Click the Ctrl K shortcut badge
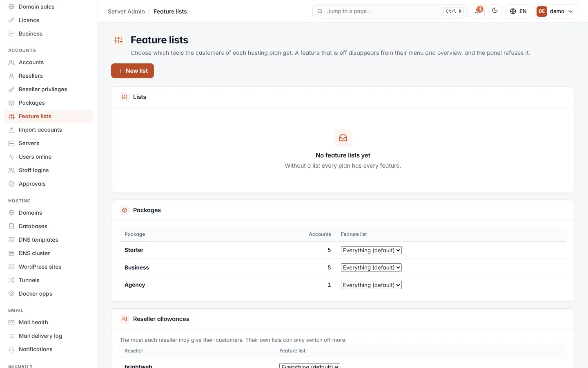The image size is (588, 368). coord(454,11)
